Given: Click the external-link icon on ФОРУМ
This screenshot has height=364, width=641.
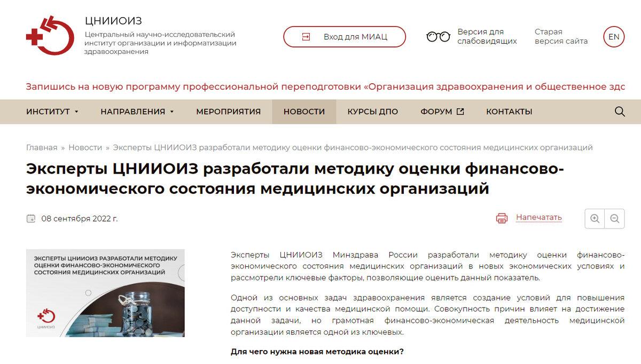Looking at the screenshot, I should 460,111.
